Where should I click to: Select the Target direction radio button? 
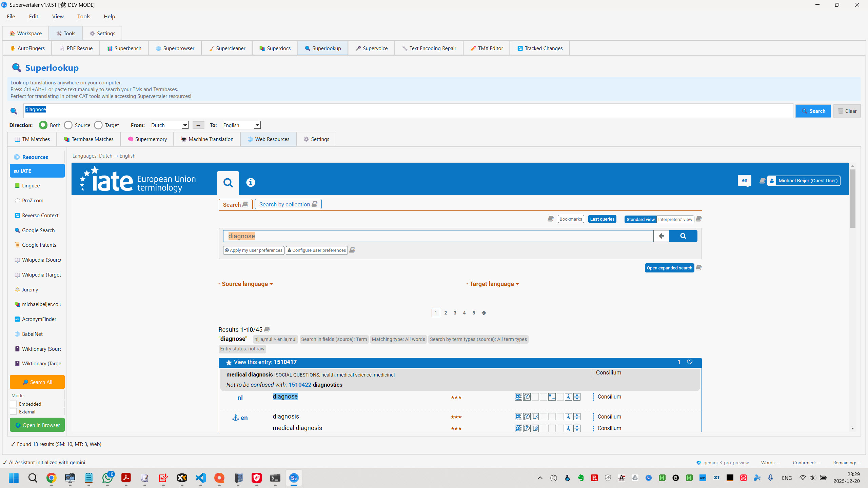coord(98,125)
